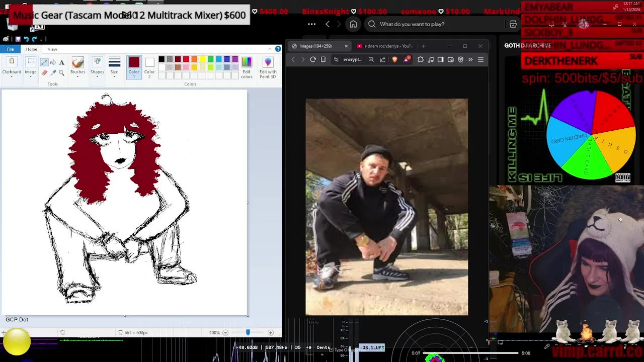Select the Pencil tool in Paint
644x362 pixels.
pyautogui.click(x=44, y=62)
